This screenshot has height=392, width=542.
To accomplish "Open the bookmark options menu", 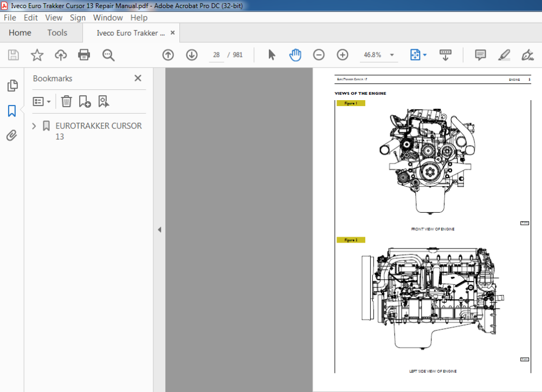I will [x=42, y=102].
